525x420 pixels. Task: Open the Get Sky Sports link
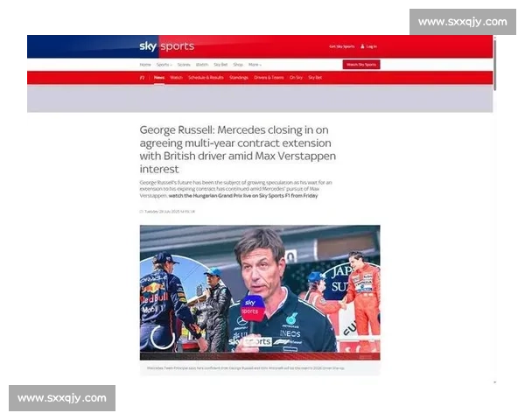(x=341, y=46)
